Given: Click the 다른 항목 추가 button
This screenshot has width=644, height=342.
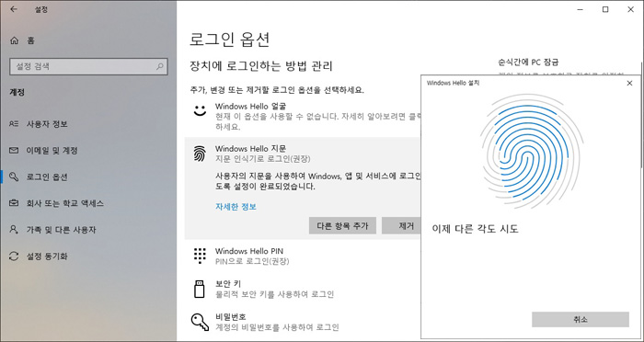Looking at the screenshot, I should pyautogui.click(x=342, y=226).
